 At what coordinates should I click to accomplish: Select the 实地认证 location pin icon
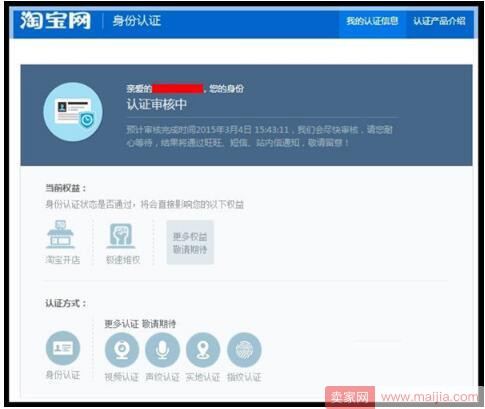click(x=203, y=350)
